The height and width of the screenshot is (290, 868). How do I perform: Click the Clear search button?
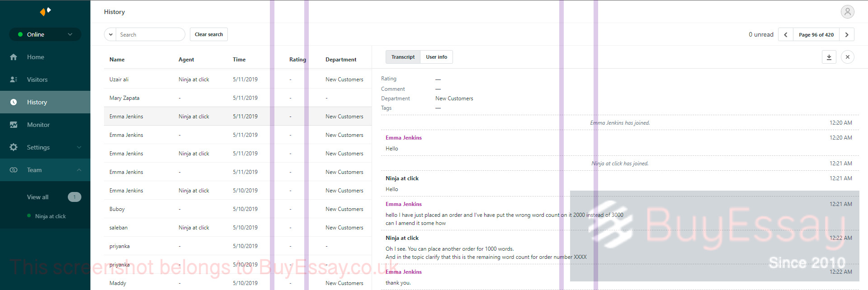(x=208, y=34)
